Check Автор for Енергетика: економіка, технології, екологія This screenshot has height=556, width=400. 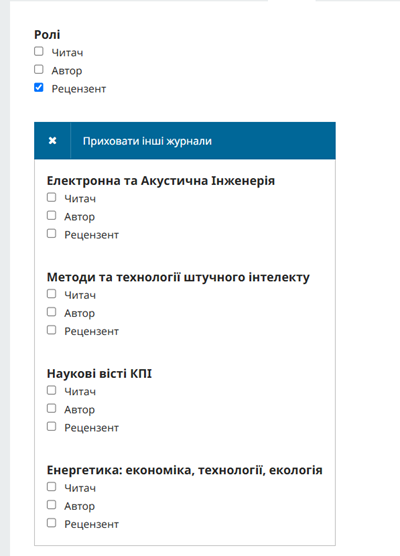(51, 505)
